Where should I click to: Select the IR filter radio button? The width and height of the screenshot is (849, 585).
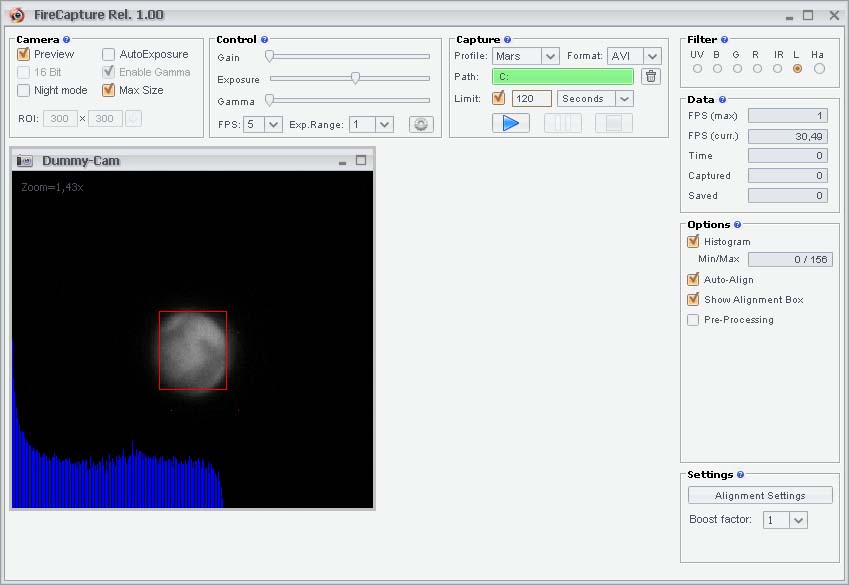click(778, 69)
